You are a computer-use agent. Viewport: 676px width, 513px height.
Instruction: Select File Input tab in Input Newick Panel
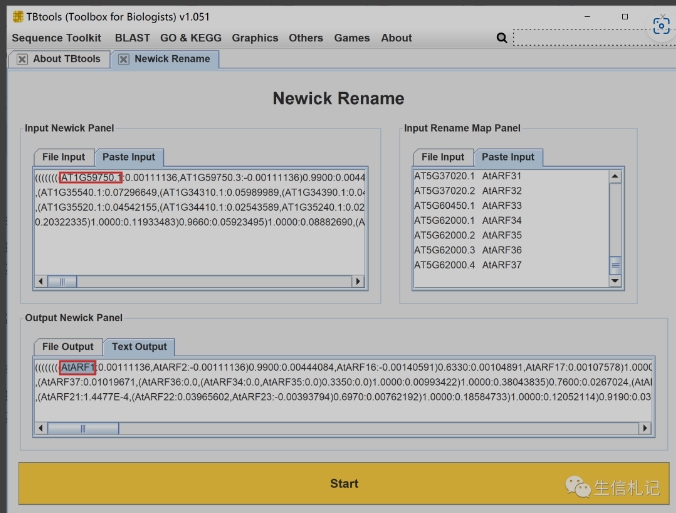[x=63, y=157]
